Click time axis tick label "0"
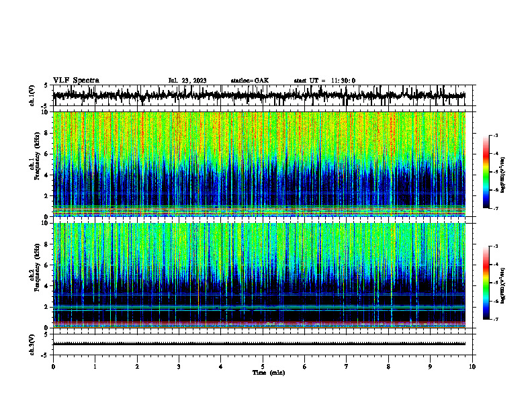 click(53, 367)
